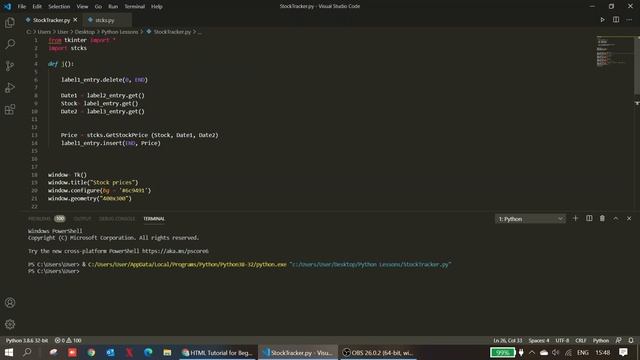Click Users in the breadcrumb path
The image size is (640, 360).
tap(44, 31)
